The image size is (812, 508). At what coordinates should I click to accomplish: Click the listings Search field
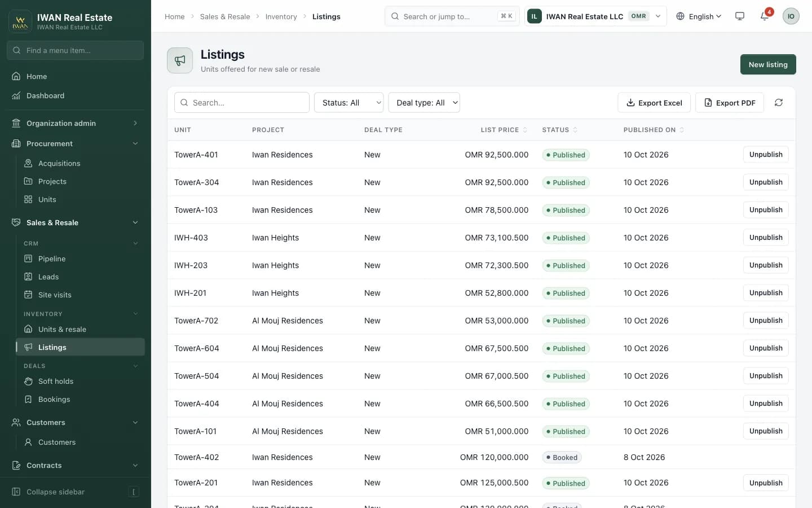pos(242,103)
